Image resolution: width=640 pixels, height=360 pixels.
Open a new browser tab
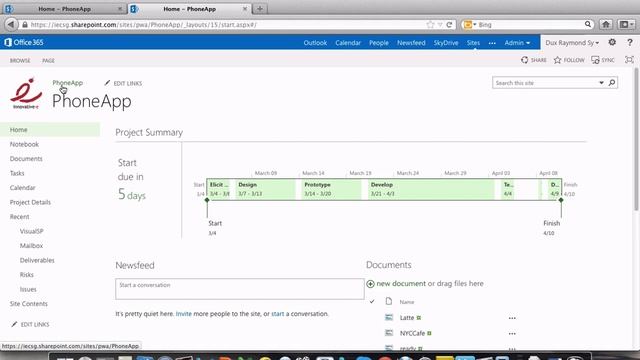[260, 9]
